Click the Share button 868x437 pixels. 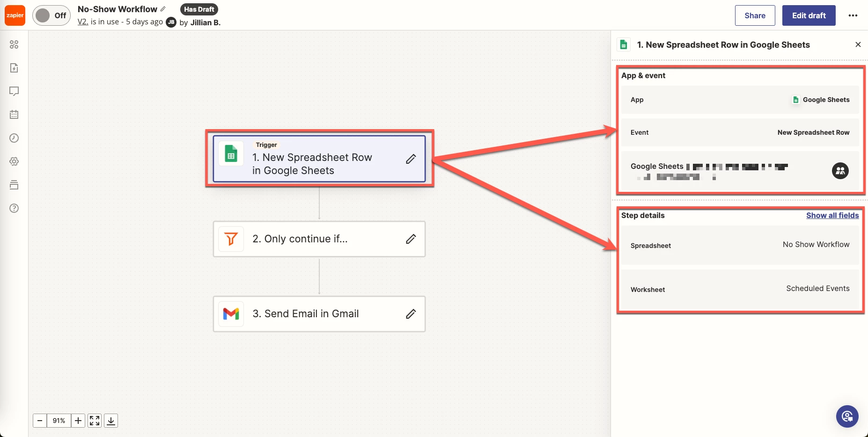(x=755, y=15)
